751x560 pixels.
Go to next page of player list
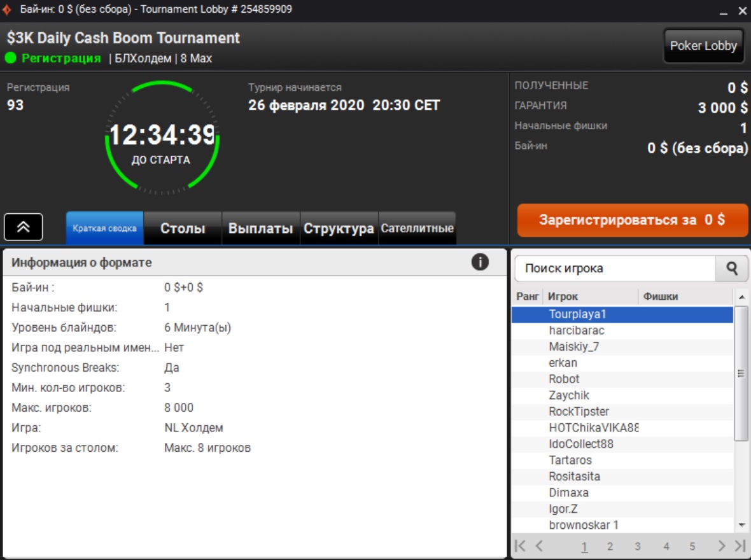point(721,546)
